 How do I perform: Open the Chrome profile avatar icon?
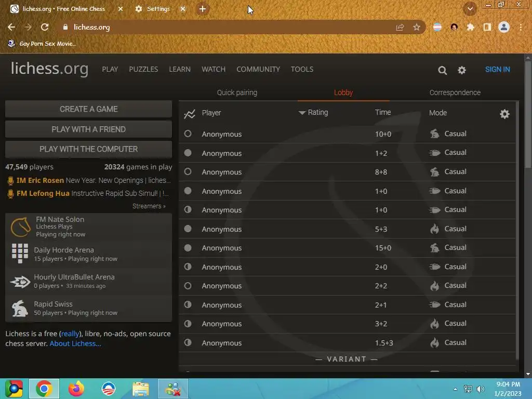tap(504, 27)
